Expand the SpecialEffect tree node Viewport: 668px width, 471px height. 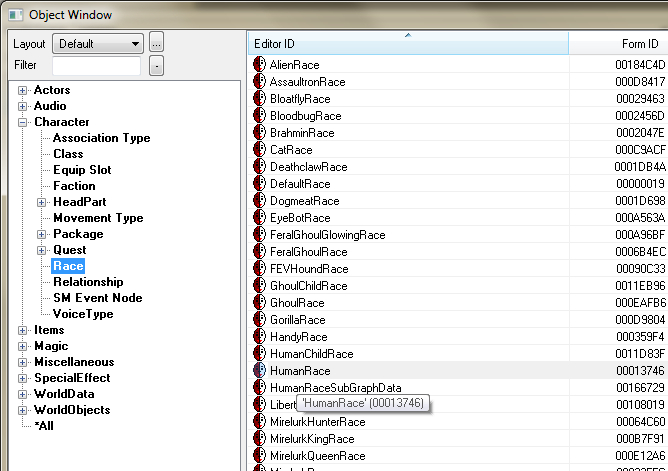tap(23, 378)
